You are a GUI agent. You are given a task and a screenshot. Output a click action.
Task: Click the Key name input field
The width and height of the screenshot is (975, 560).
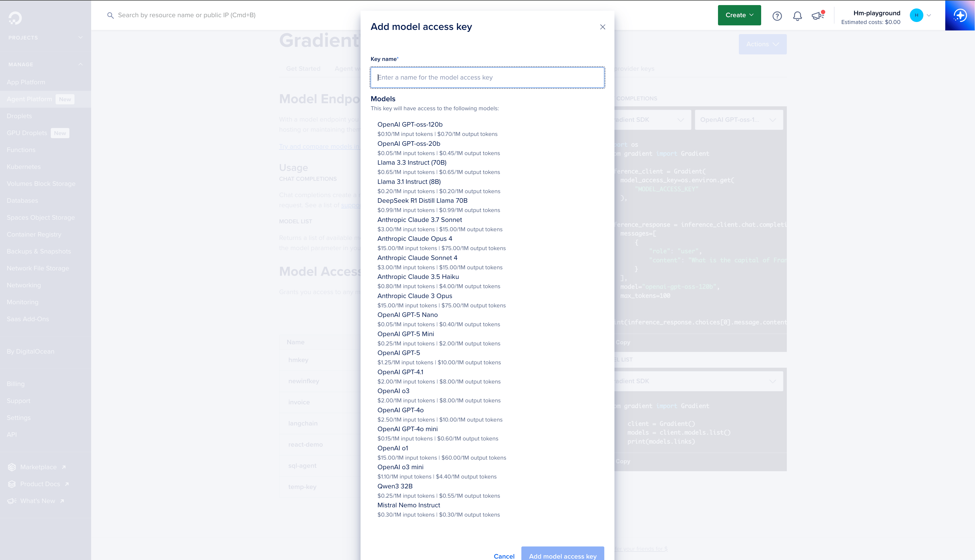(x=487, y=77)
